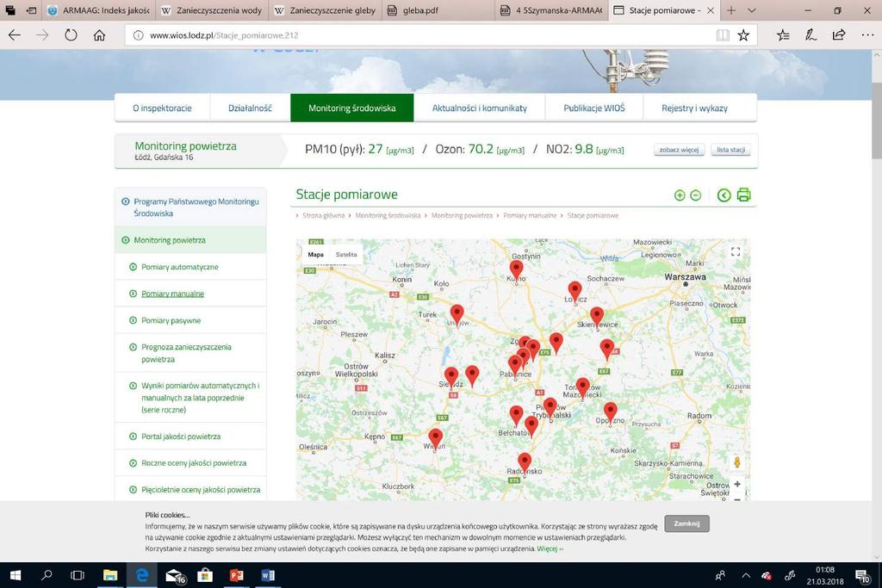Increase the page font size with the plus icon
This screenshot has width=882, height=588.
click(x=680, y=195)
